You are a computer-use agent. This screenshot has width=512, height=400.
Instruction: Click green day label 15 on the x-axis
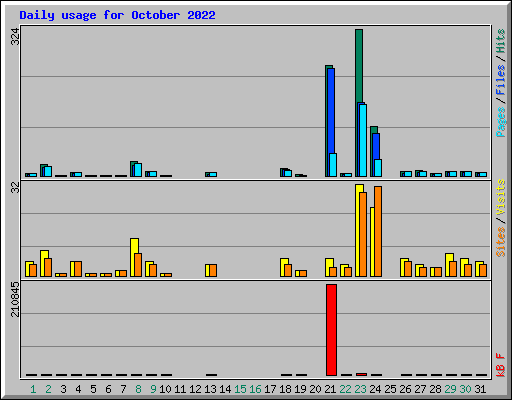click(x=240, y=389)
